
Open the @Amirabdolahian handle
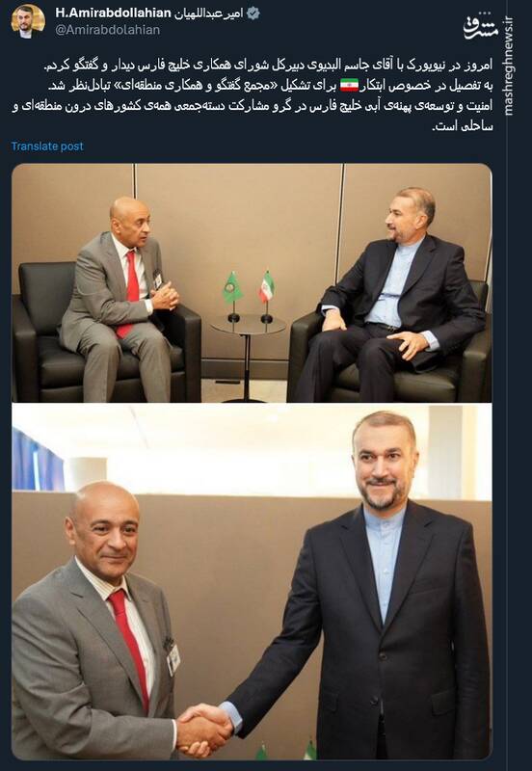pos(107,30)
